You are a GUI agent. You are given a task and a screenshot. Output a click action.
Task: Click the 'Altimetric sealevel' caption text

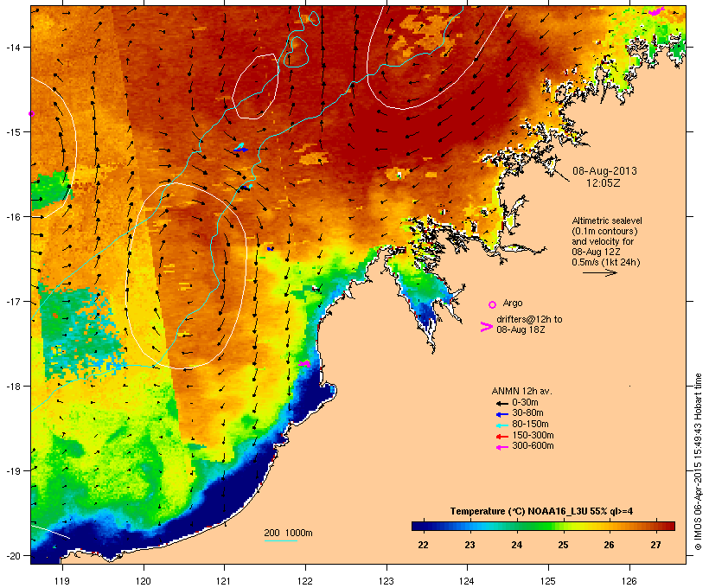pyautogui.click(x=607, y=220)
